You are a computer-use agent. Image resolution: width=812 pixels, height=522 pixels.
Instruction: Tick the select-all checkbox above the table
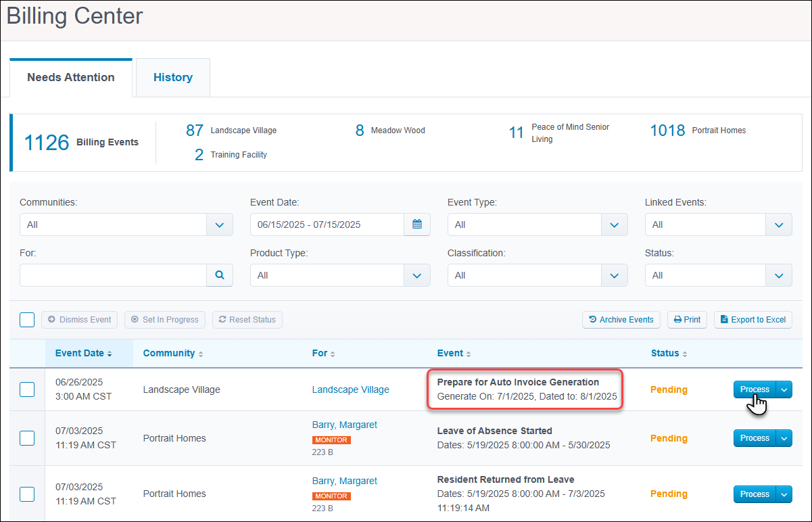27,320
